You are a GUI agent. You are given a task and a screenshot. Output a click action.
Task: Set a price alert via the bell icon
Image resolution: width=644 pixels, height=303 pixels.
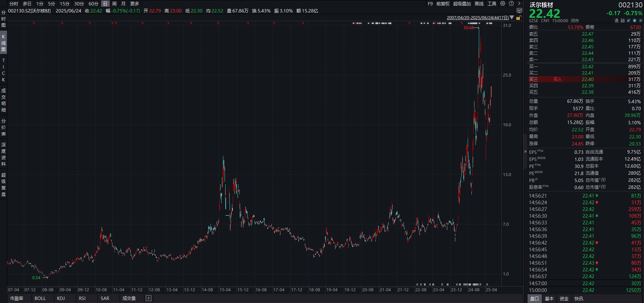click(x=635, y=20)
